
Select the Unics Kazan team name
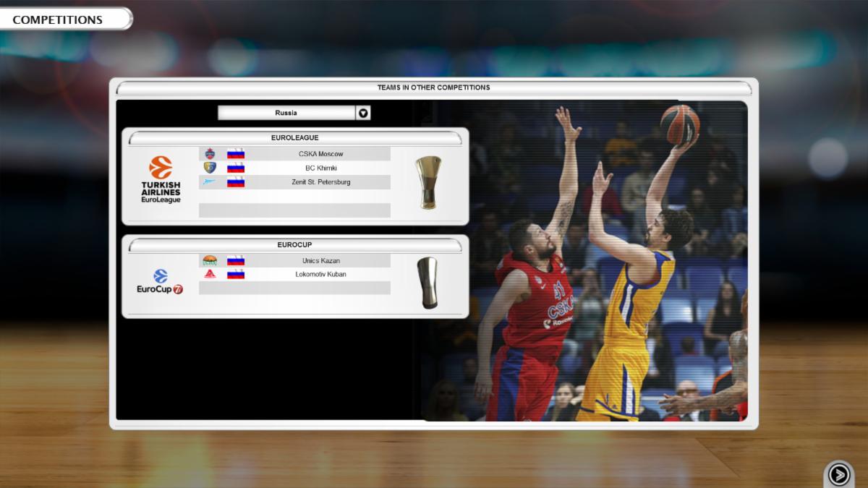click(x=320, y=260)
